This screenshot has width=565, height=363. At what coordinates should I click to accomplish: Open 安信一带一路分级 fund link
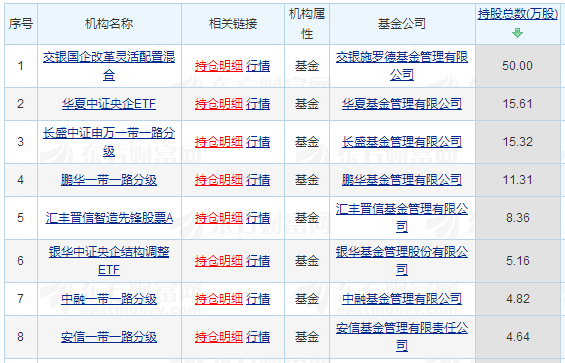tap(109, 337)
